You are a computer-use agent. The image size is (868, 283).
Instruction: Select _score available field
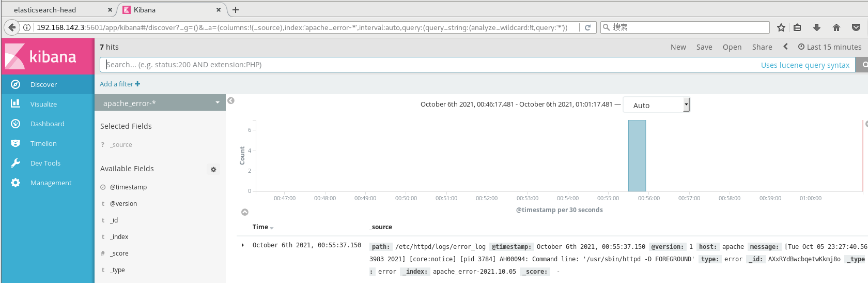tap(119, 254)
